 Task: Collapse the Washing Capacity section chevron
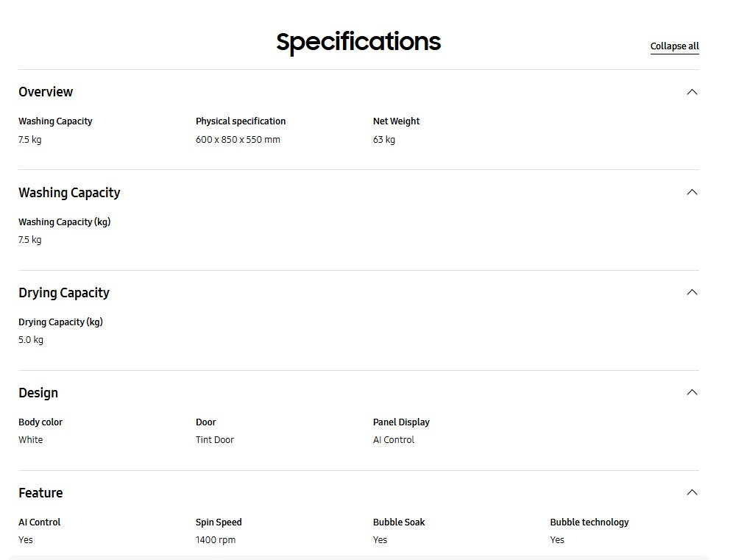coord(691,192)
